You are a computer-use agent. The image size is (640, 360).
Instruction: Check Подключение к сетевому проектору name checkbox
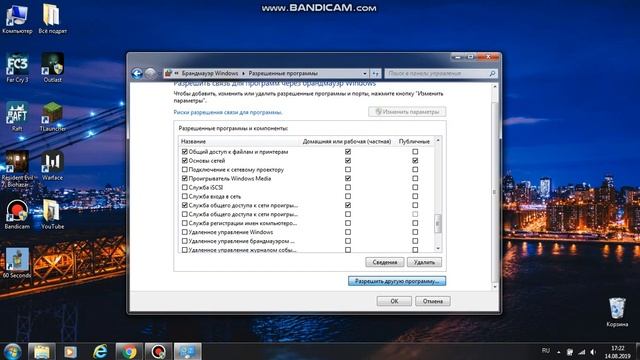pos(184,169)
